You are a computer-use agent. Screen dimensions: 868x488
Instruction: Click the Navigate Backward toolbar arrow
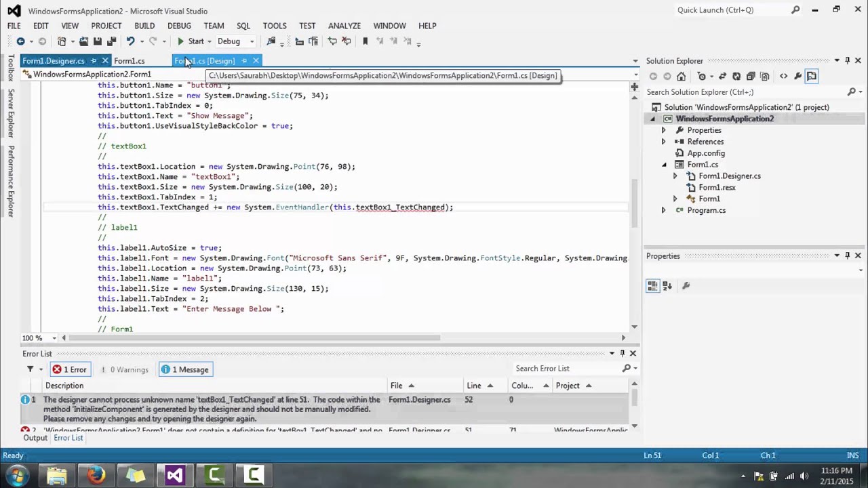(x=20, y=41)
